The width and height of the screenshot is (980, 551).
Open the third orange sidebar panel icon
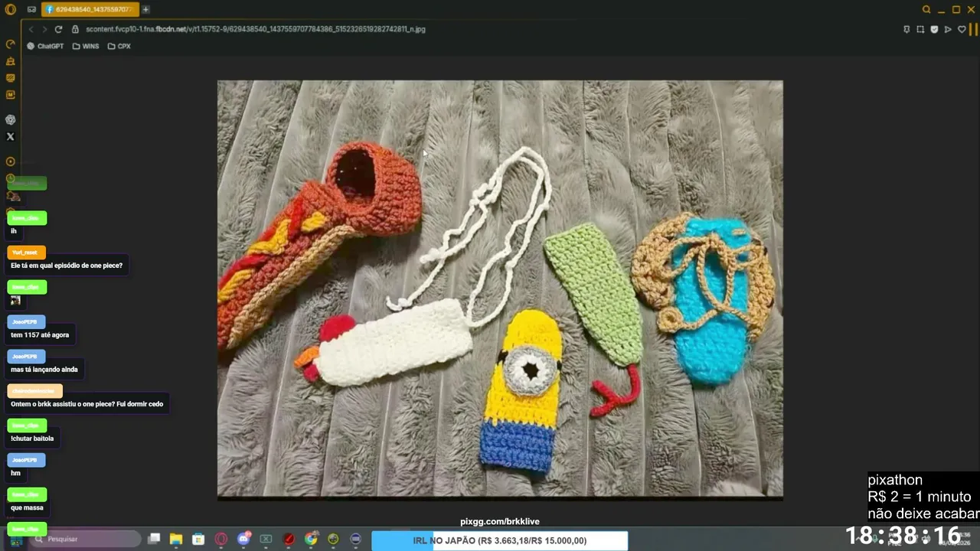click(11, 78)
